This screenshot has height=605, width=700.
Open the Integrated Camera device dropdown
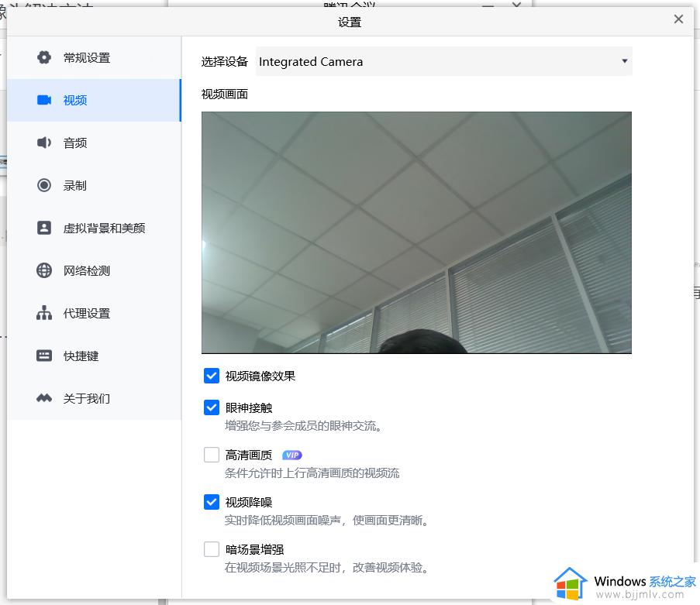(443, 61)
